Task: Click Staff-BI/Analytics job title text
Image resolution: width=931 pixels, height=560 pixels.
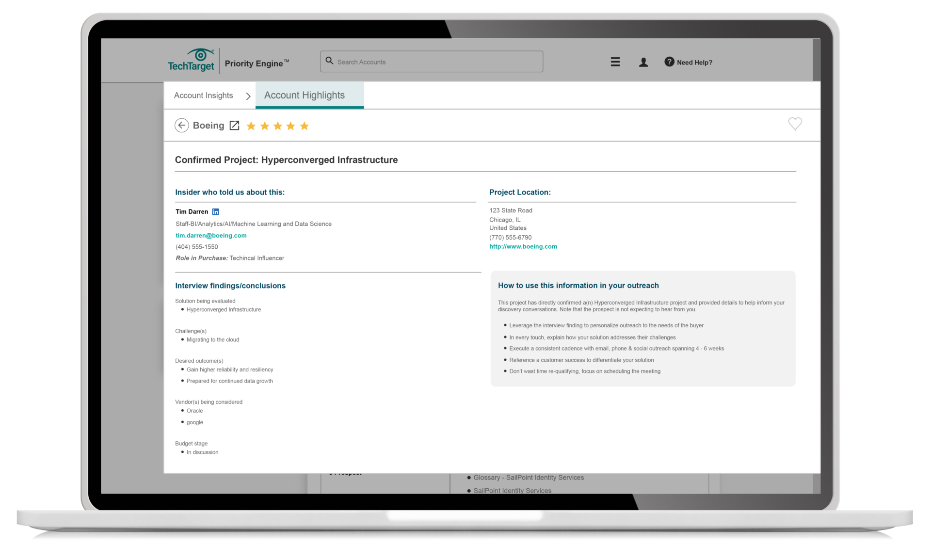Action: pos(254,224)
